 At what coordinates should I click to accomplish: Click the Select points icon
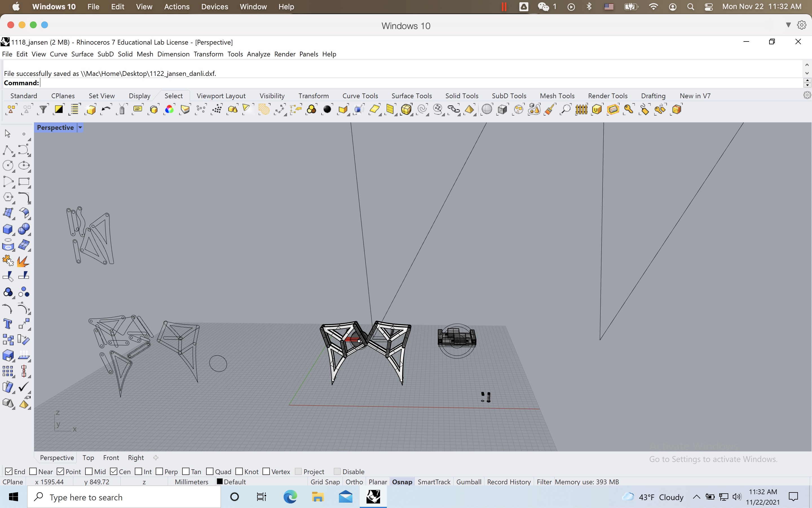click(201, 110)
